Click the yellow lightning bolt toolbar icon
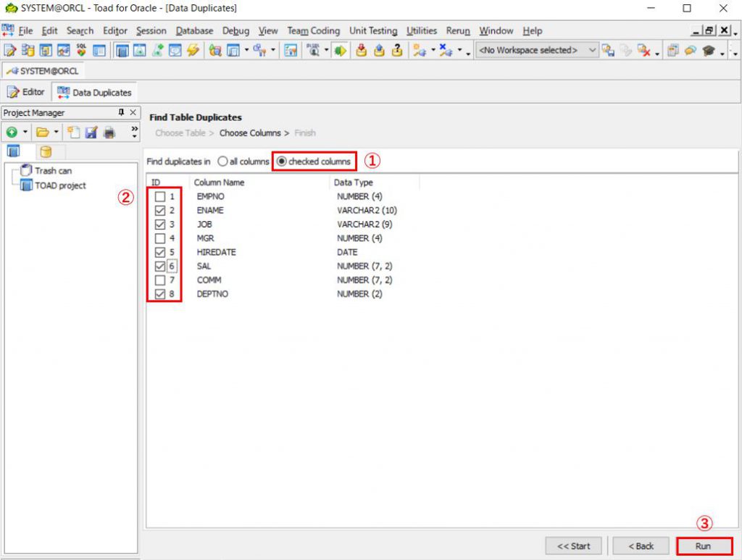 [x=193, y=50]
